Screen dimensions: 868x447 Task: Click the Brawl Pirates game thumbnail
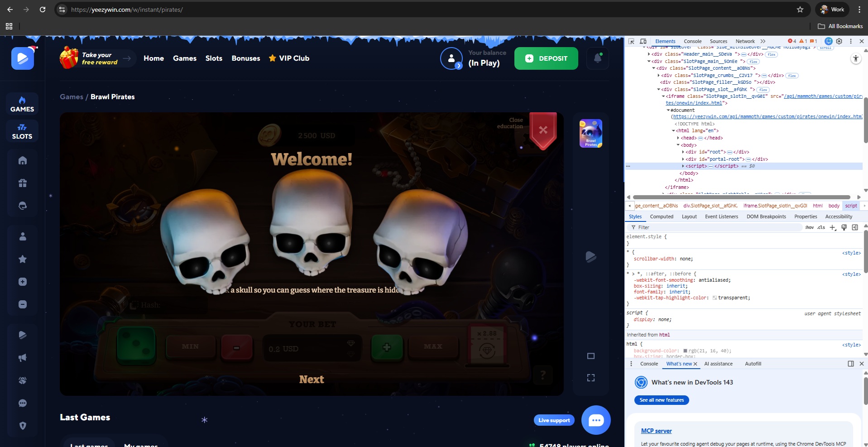pos(590,133)
